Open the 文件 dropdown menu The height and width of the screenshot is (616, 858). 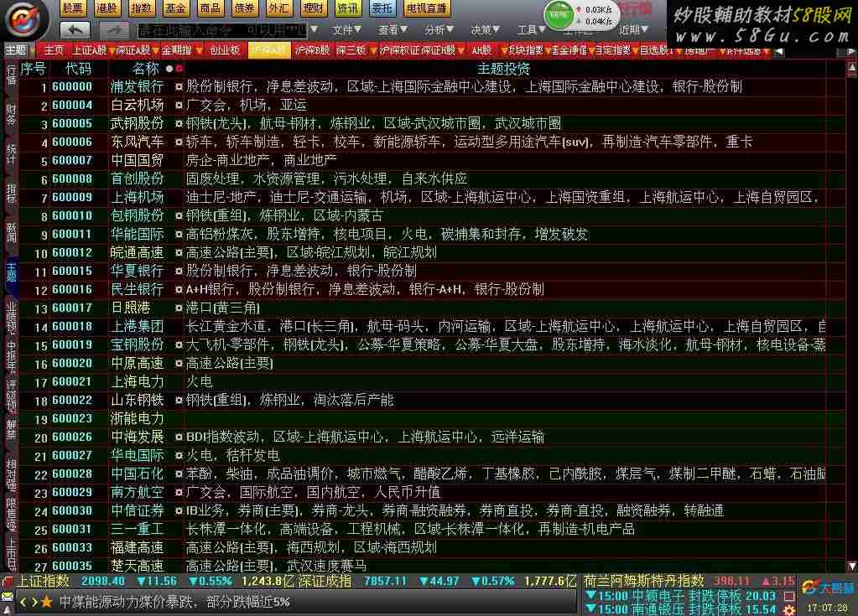[x=346, y=29]
